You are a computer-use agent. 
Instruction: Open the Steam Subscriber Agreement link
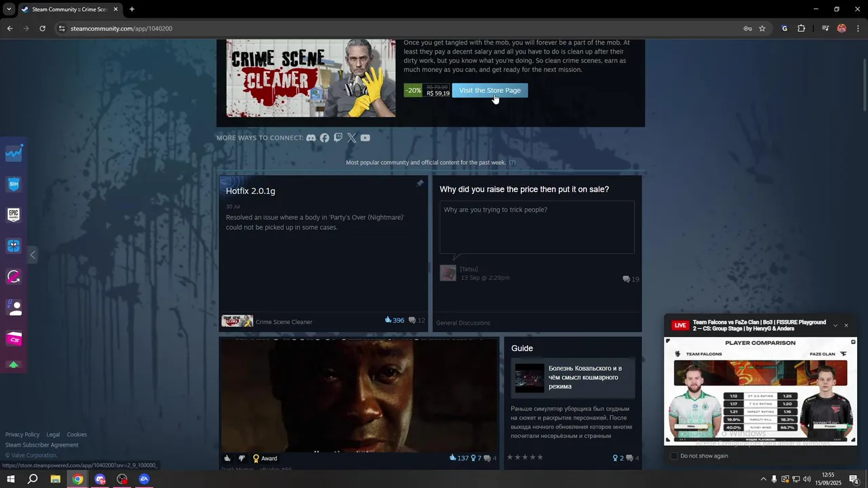tap(42, 445)
